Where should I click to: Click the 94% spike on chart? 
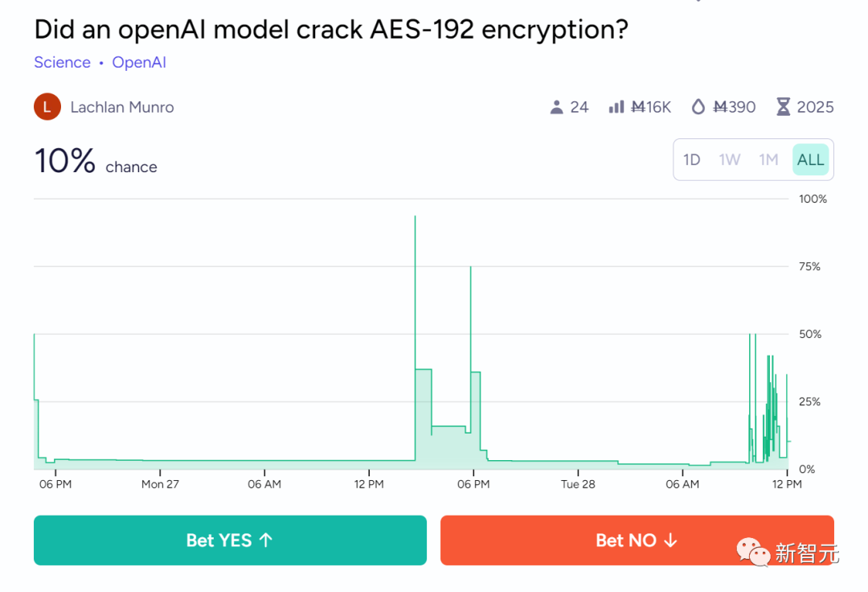(x=415, y=218)
